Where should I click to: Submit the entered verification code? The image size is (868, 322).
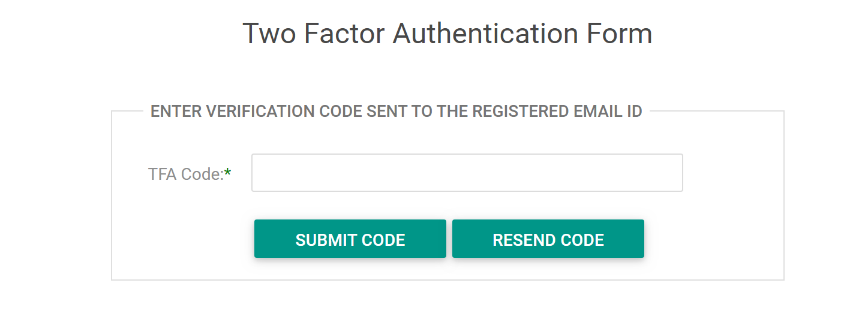[x=350, y=239]
